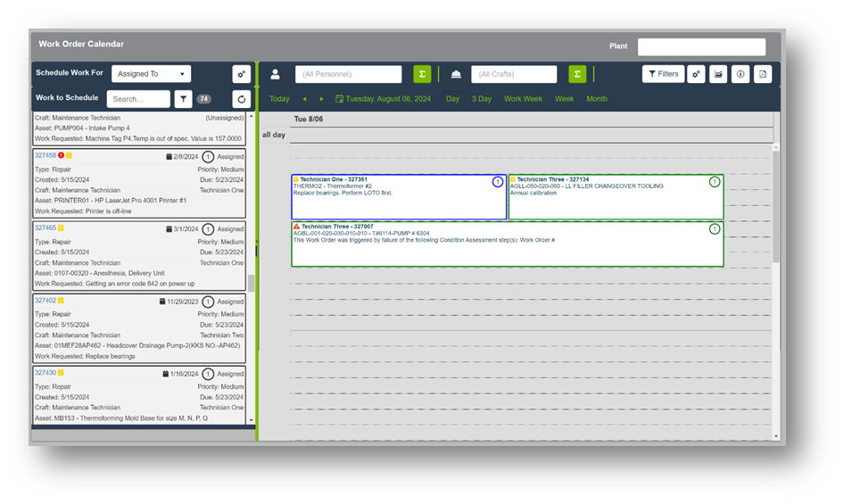Open Schedule Work For settings gears
The height and width of the screenshot is (504, 844).
(x=241, y=74)
